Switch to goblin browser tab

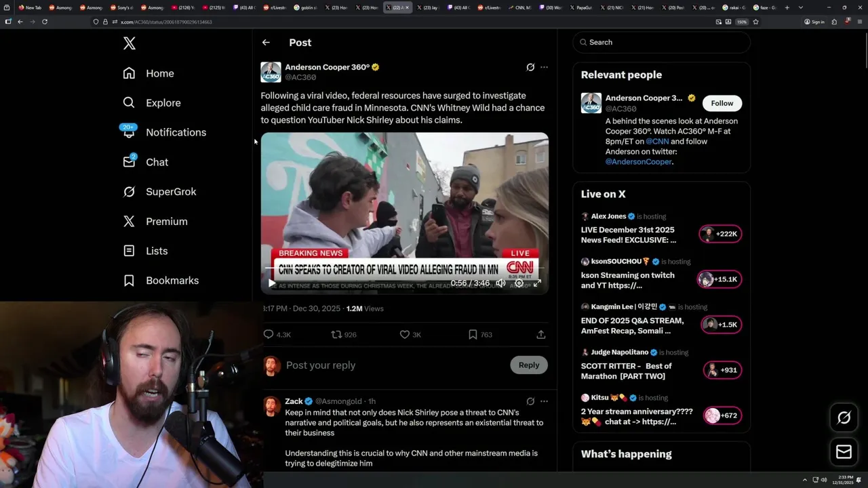(x=304, y=7)
